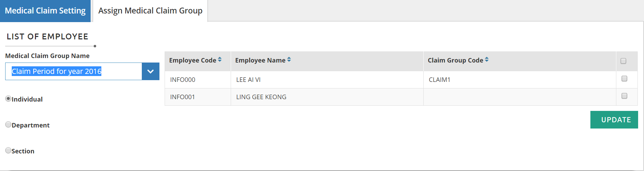Sort by Employee Name column header
This screenshot has height=171, width=644.
[x=260, y=60]
